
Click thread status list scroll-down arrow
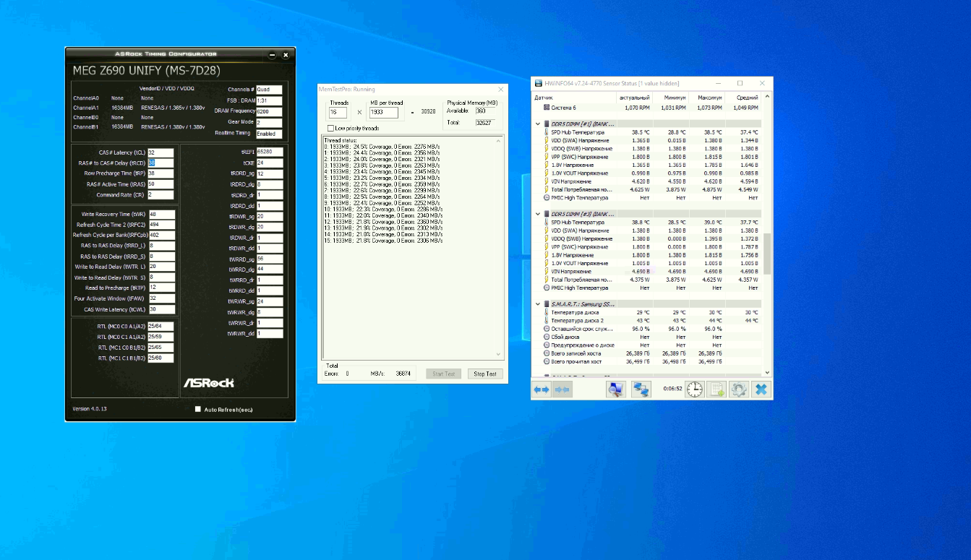coord(499,354)
